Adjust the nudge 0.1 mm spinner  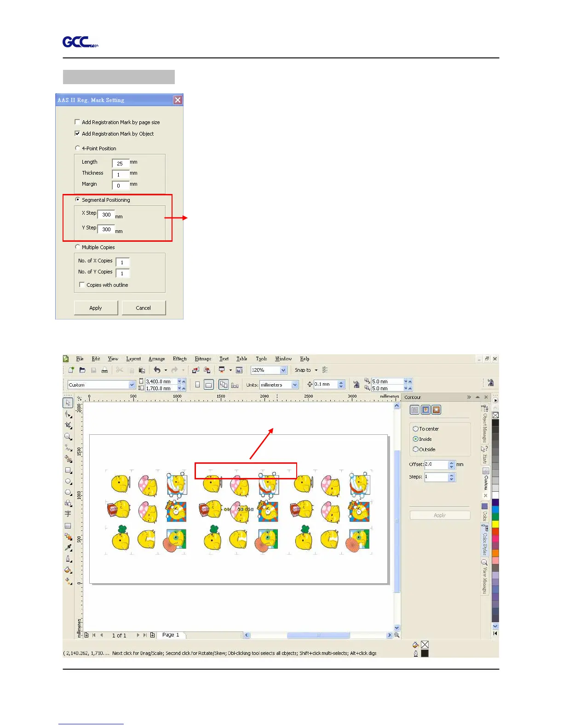[341, 384]
